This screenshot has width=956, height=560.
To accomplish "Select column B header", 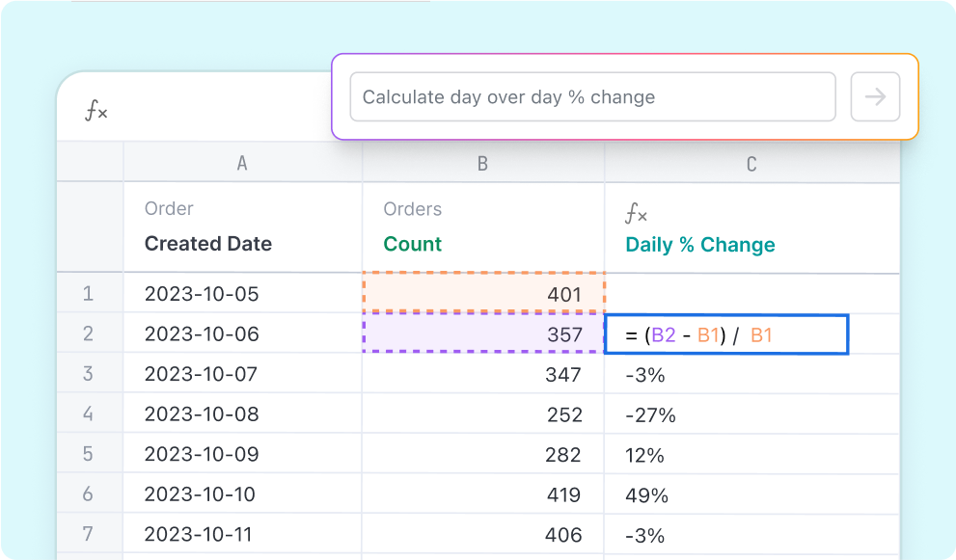I will 482,164.
